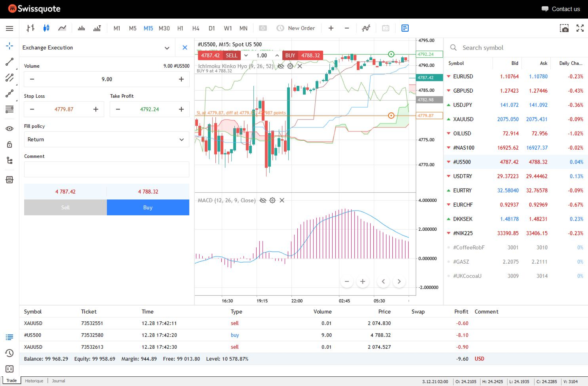Select the trendline drawing tool
This screenshot has height=386, width=588.
pyautogui.click(x=9, y=62)
